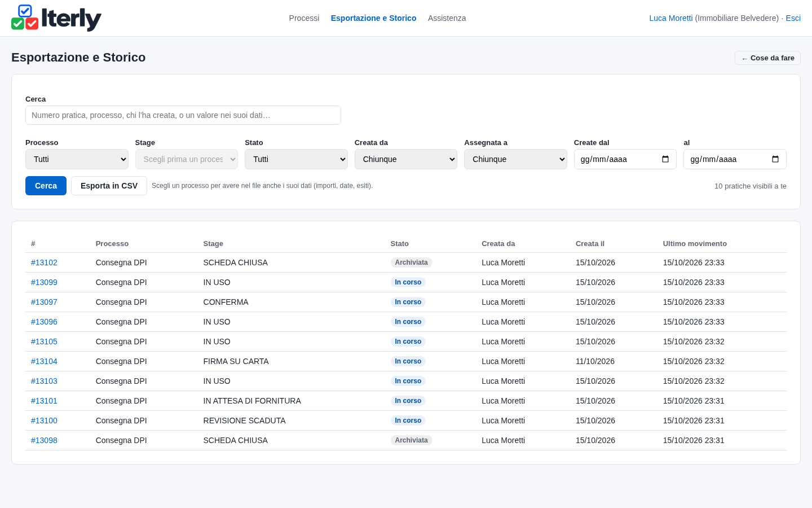The height and width of the screenshot is (508, 812).
Task: Expand the Creata da dropdown
Action: tap(406, 159)
